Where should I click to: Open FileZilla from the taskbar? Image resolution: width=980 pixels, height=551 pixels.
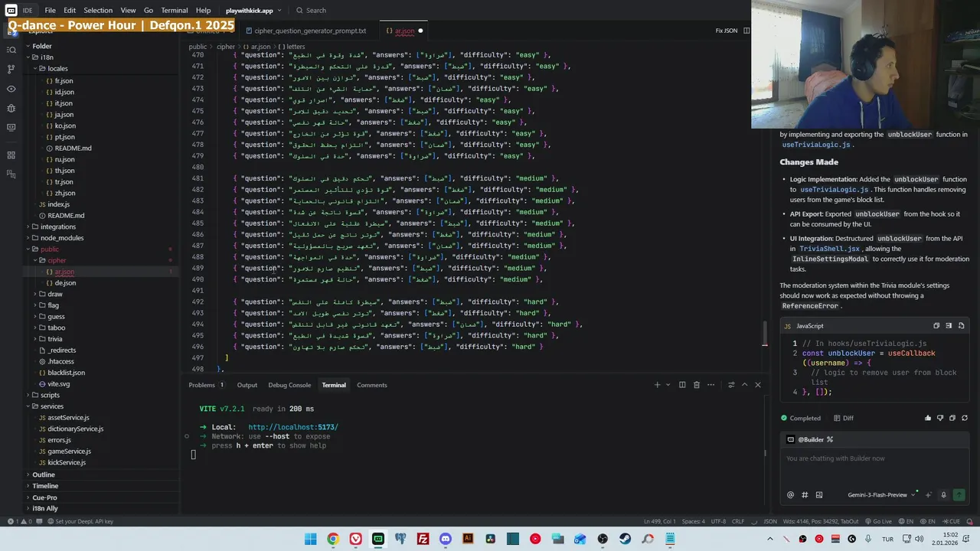(x=423, y=539)
